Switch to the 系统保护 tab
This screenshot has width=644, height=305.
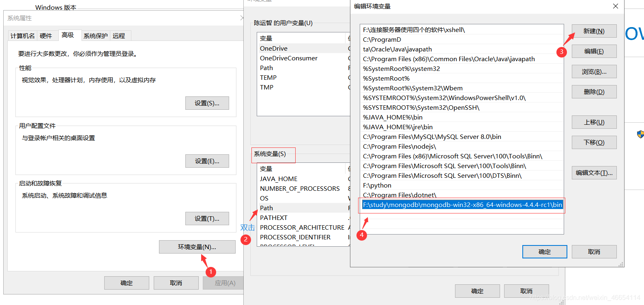[96, 36]
